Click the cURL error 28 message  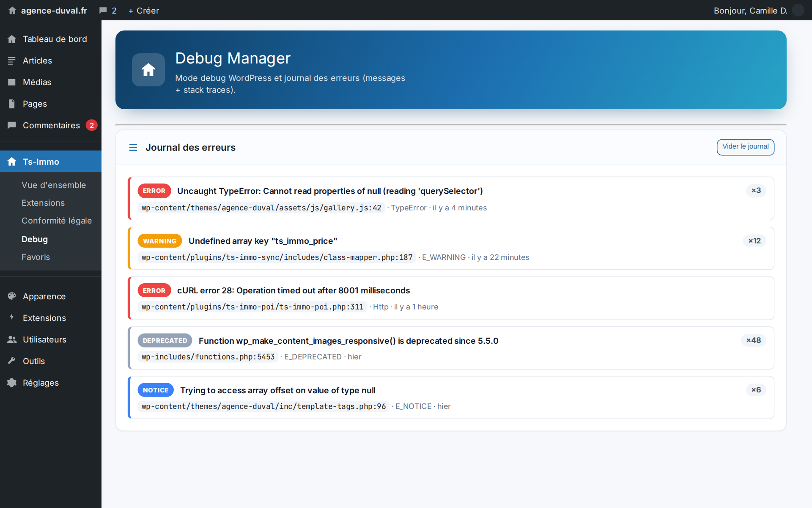click(x=294, y=290)
